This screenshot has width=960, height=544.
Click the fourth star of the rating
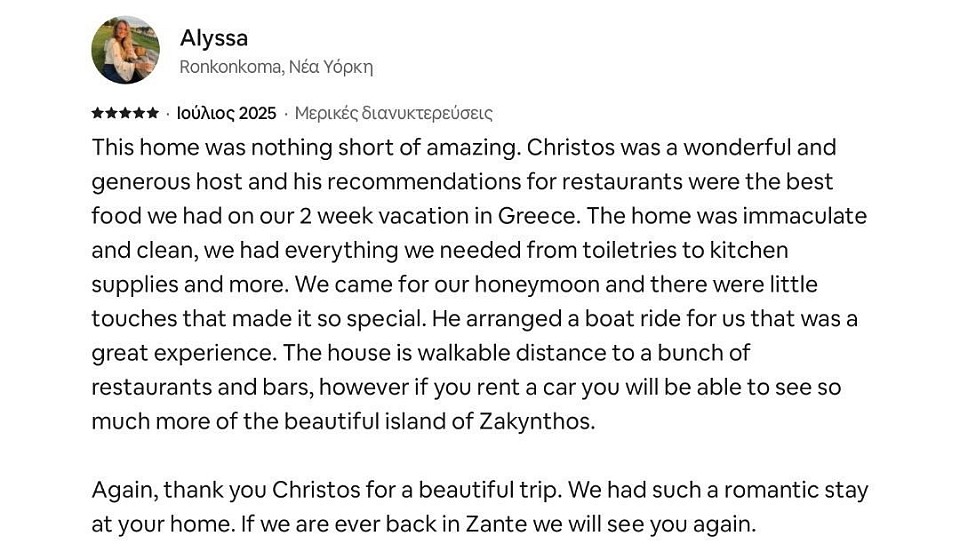[139, 113]
